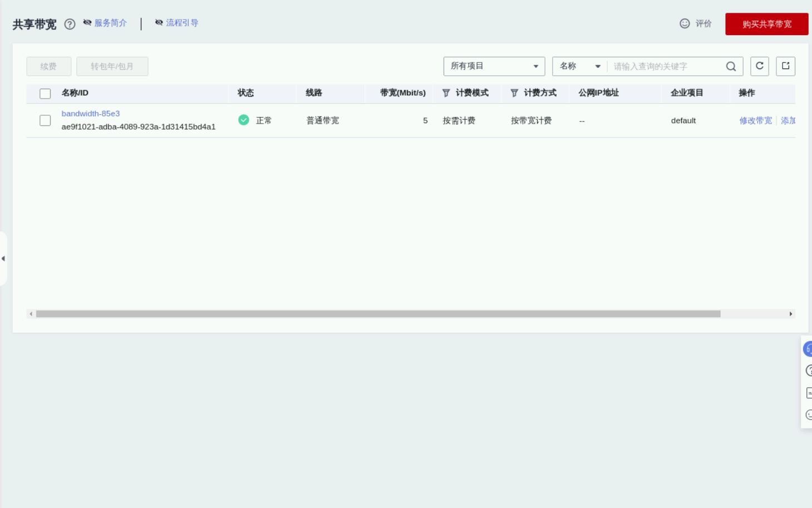Check the bandwidth-85e3 row checkbox
The height and width of the screenshot is (508, 812).
click(45, 120)
